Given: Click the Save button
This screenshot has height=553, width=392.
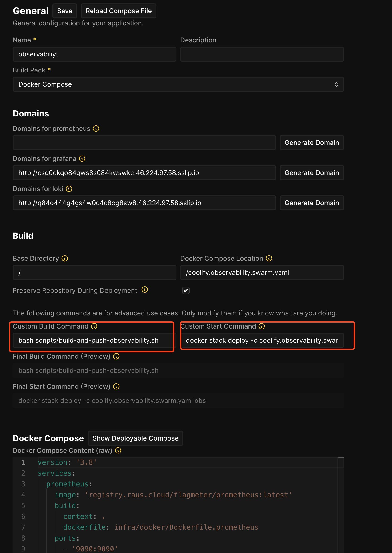Looking at the screenshot, I should 64,11.
